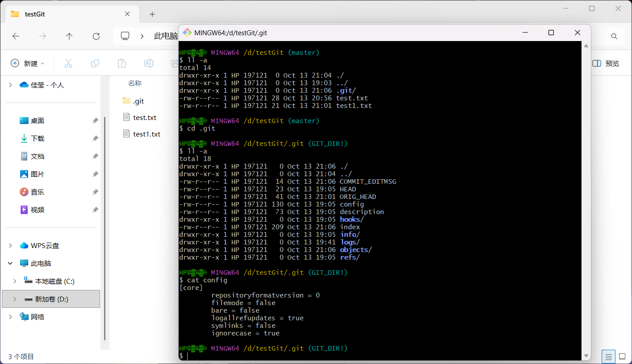The image size is (632, 364).
Task: Click the pin icon beside 音乐
Action: click(95, 192)
